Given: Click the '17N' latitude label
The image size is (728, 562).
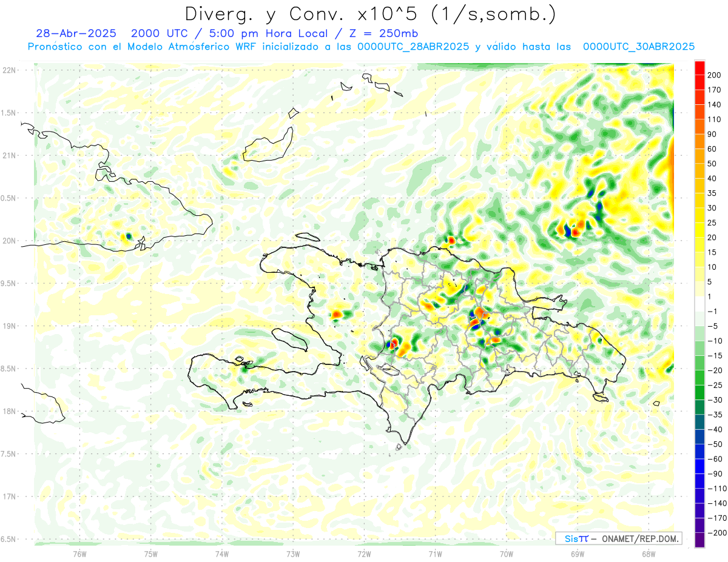Looking at the screenshot, I should tap(8, 497).
